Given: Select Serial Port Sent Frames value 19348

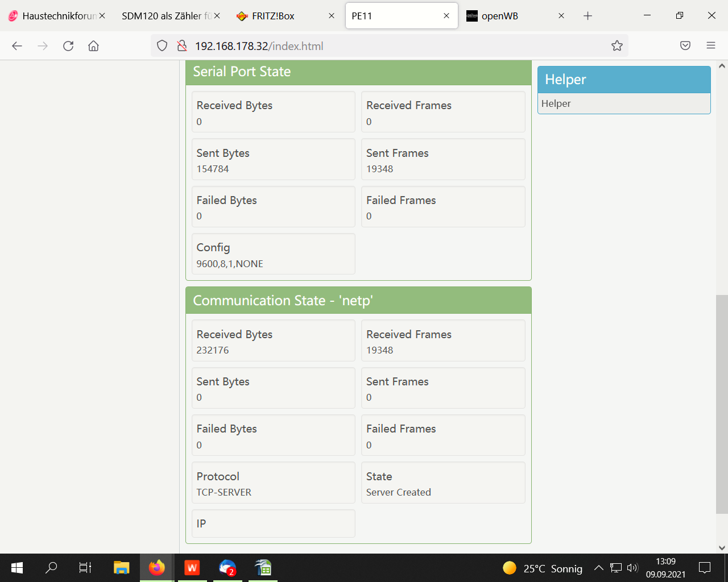Looking at the screenshot, I should click(x=380, y=169).
